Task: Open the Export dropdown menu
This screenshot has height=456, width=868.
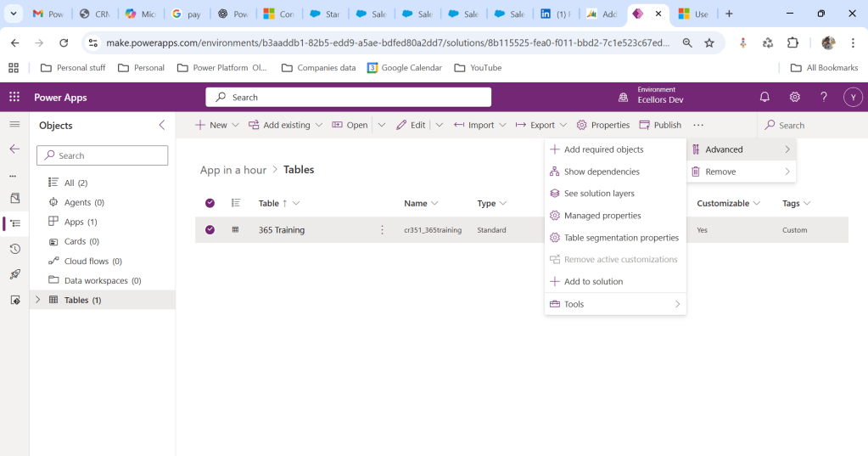Action: click(x=542, y=125)
